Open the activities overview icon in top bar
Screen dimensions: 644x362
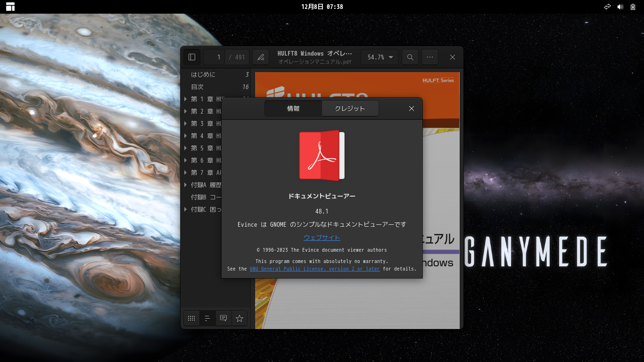tap(10, 7)
